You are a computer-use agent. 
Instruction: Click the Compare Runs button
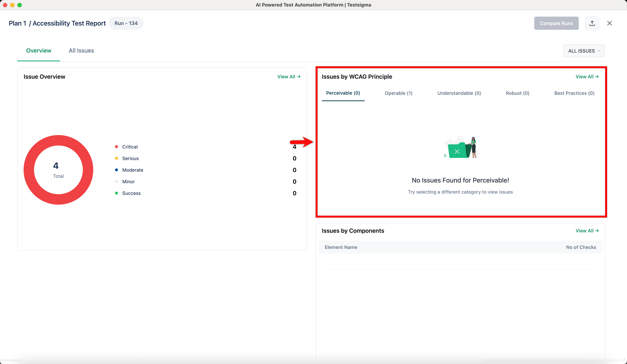click(x=556, y=23)
